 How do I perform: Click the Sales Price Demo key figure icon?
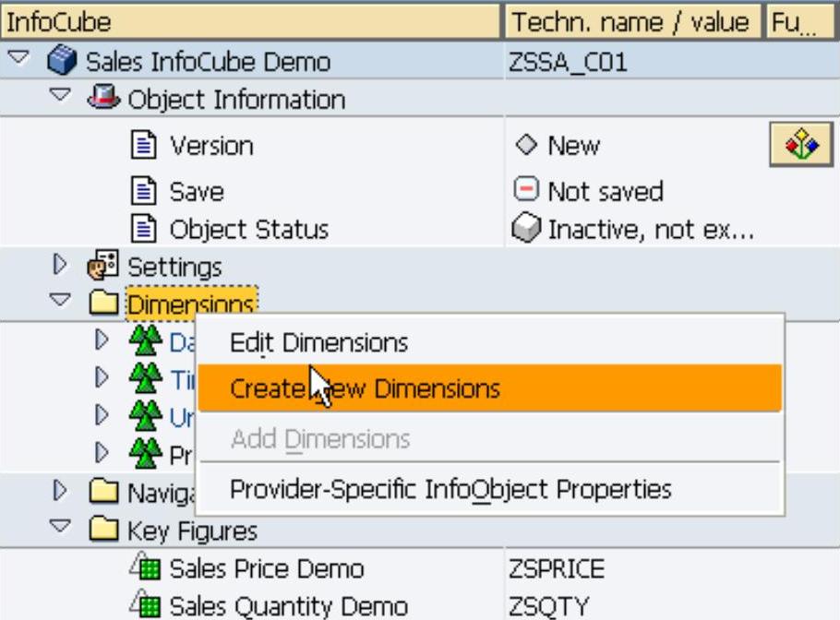146,568
